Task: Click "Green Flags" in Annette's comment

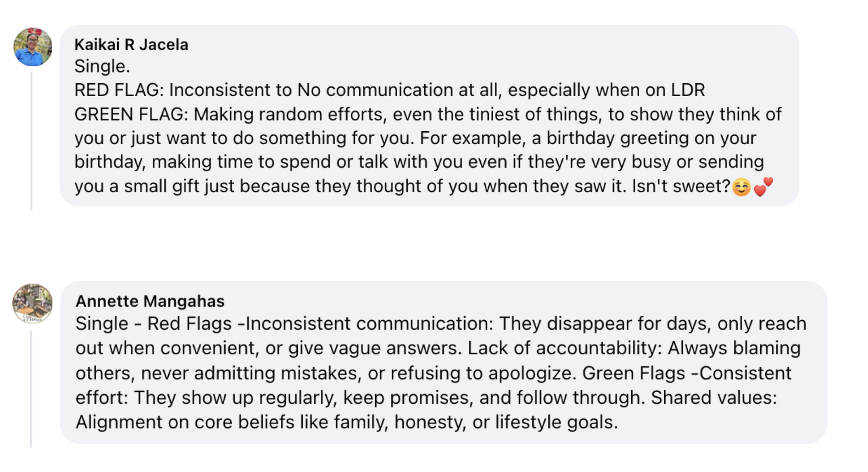Action: (x=633, y=373)
